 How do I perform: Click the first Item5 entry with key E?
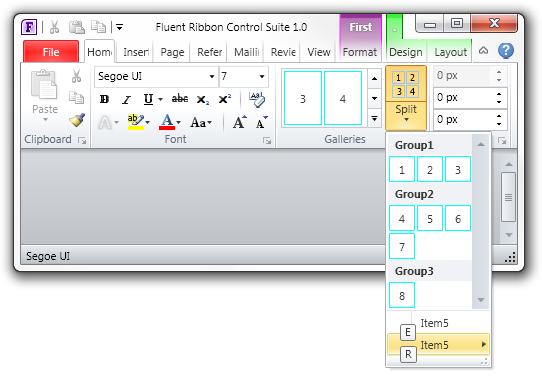[x=438, y=323]
